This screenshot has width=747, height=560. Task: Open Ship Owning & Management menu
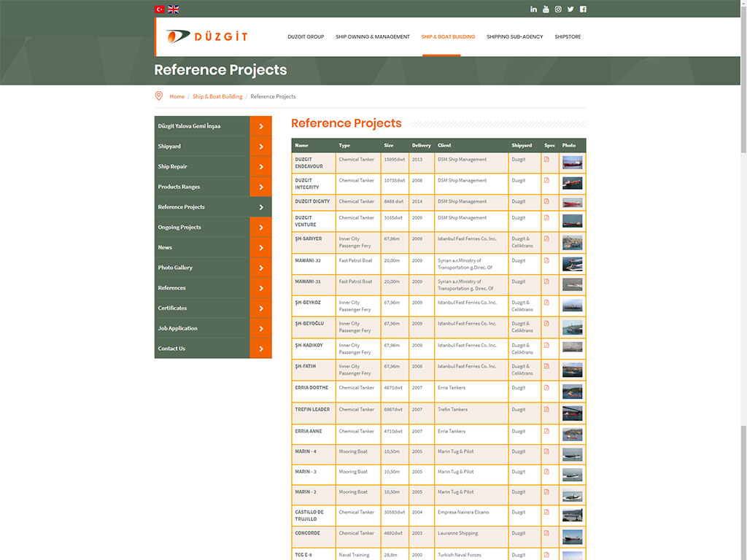(x=373, y=36)
